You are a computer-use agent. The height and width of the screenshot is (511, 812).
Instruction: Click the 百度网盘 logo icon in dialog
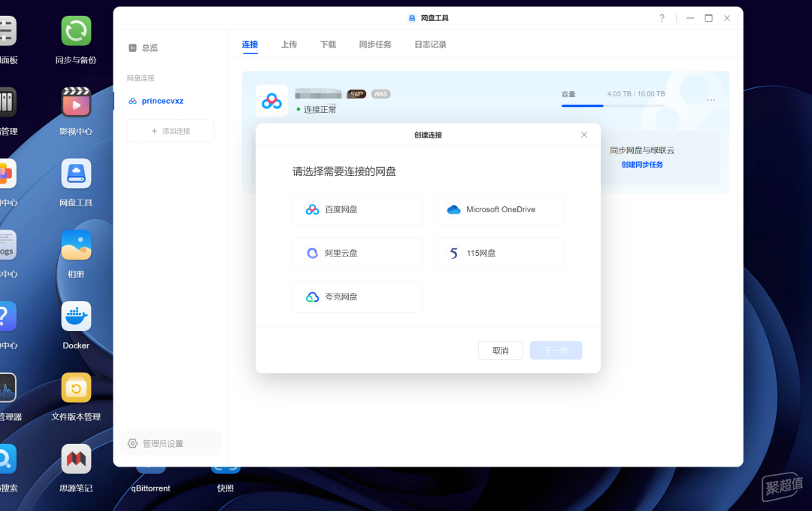(312, 209)
